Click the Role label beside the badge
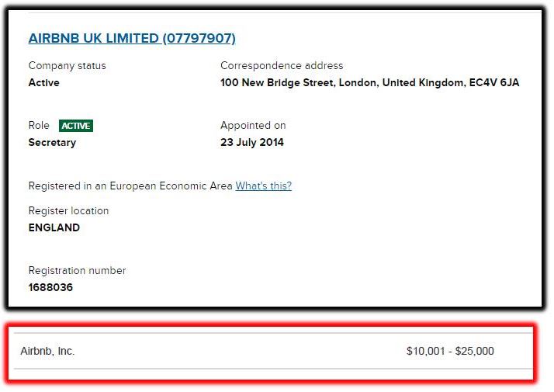 (x=39, y=126)
